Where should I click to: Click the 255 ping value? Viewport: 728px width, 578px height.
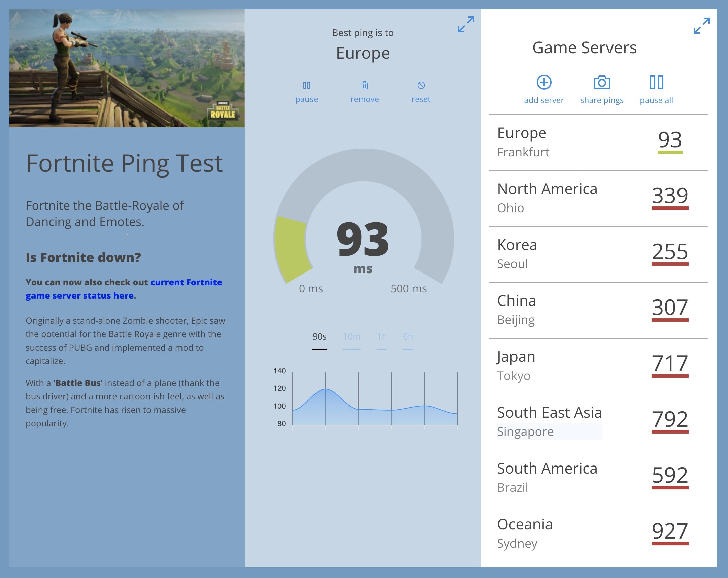pyautogui.click(x=670, y=252)
